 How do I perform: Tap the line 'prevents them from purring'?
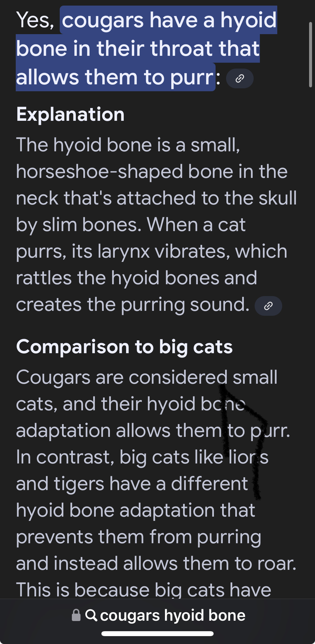click(x=138, y=537)
